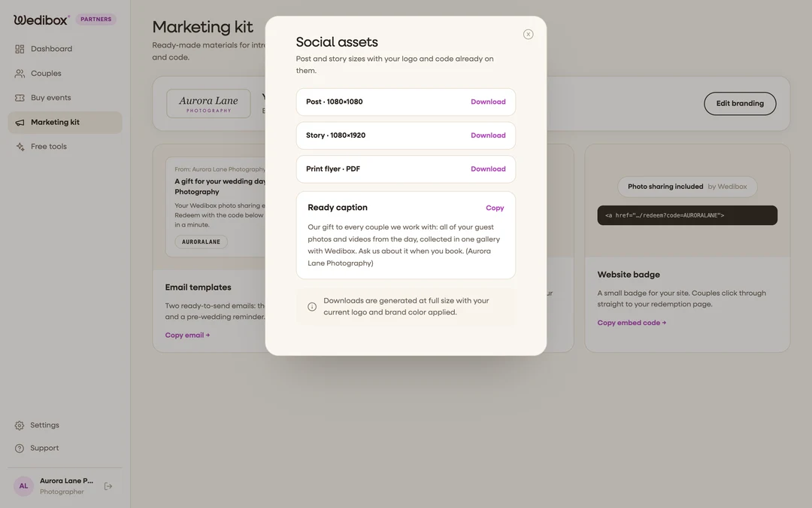Click the Marketing kit page heading
Image resolution: width=812 pixels, height=508 pixels.
(x=202, y=26)
